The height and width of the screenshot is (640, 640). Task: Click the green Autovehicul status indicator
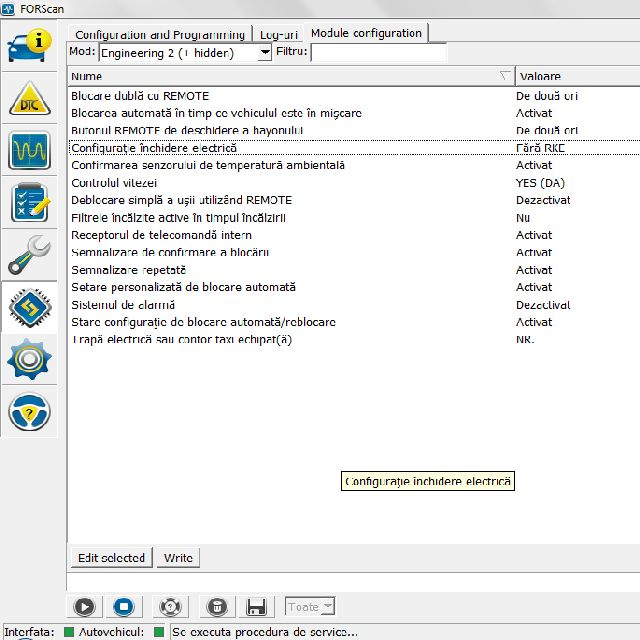[159, 632]
